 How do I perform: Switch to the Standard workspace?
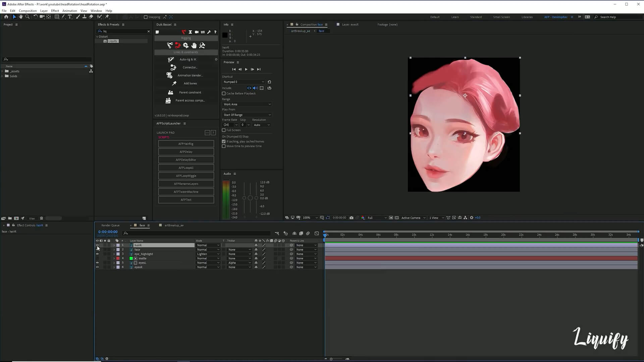476,17
